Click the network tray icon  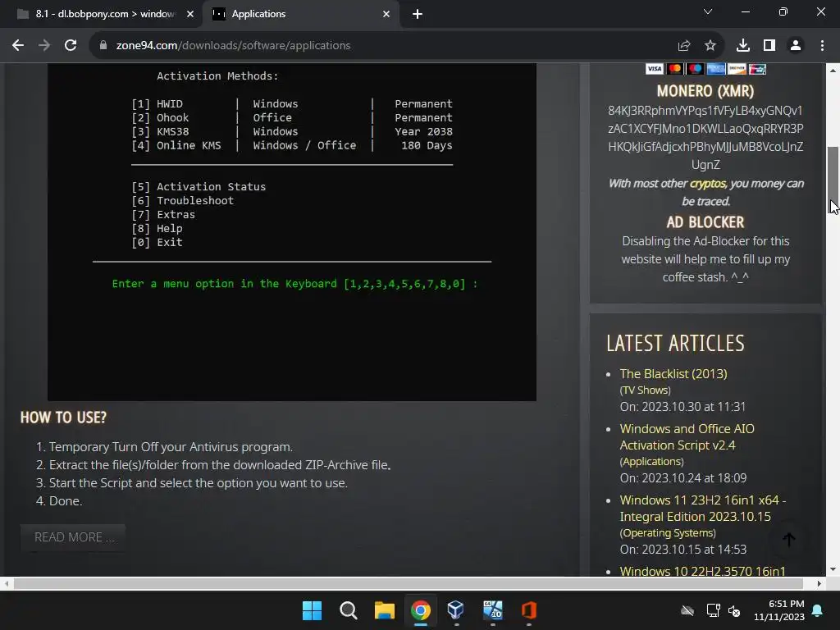(x=713, y=610)
